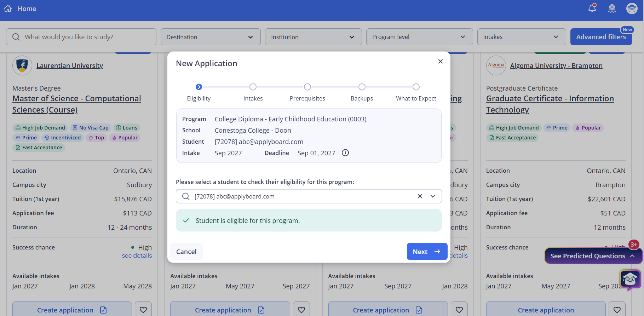This screenshot has height=316, width=644.
Task: Favorite the third card program with heart
Action: 459,310
